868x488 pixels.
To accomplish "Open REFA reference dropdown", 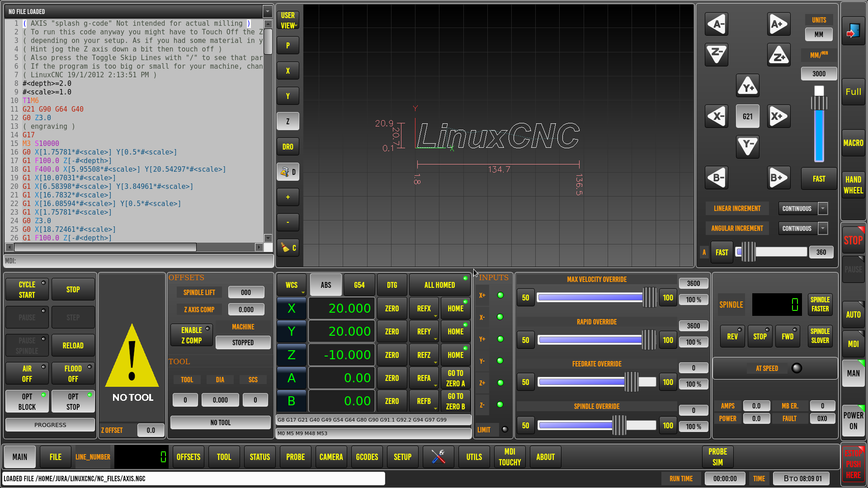I will point(424,378).
